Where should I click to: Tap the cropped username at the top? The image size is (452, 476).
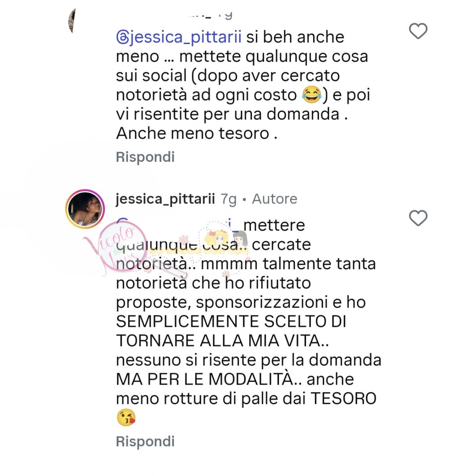(x=210, y=15)
